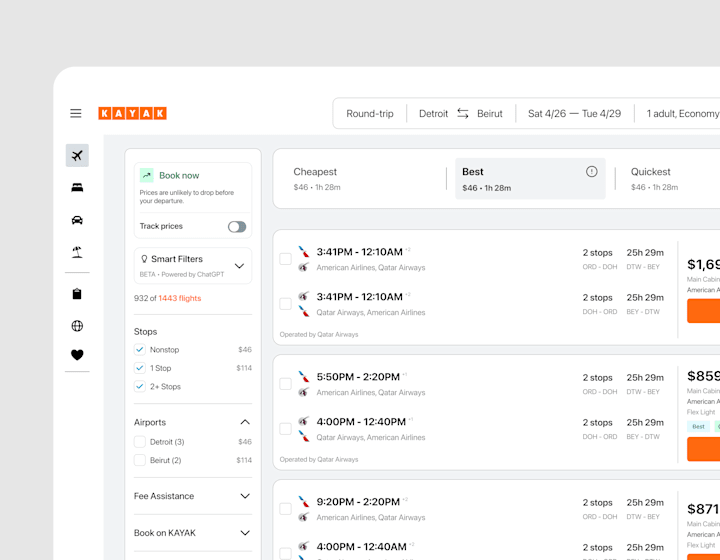Uncheck the 2+ Stops filter
The height and width of the screenshot is (560, 720).
click(140, 386)
